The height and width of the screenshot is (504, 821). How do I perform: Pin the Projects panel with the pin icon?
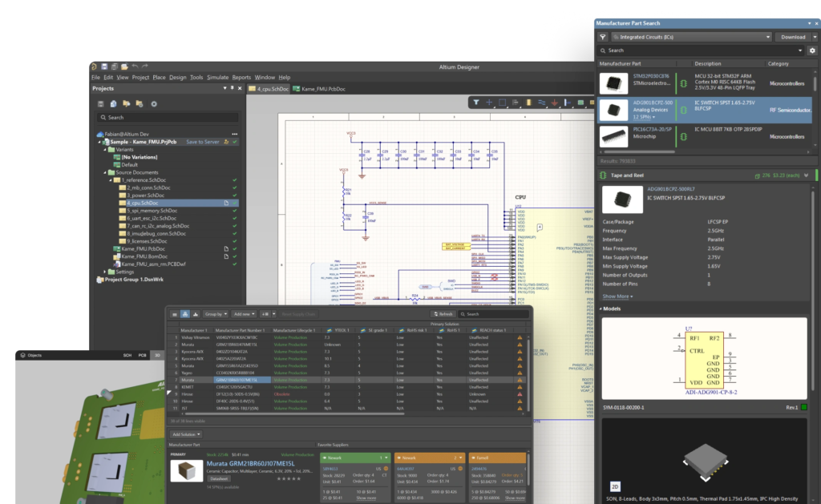[232, 88]
